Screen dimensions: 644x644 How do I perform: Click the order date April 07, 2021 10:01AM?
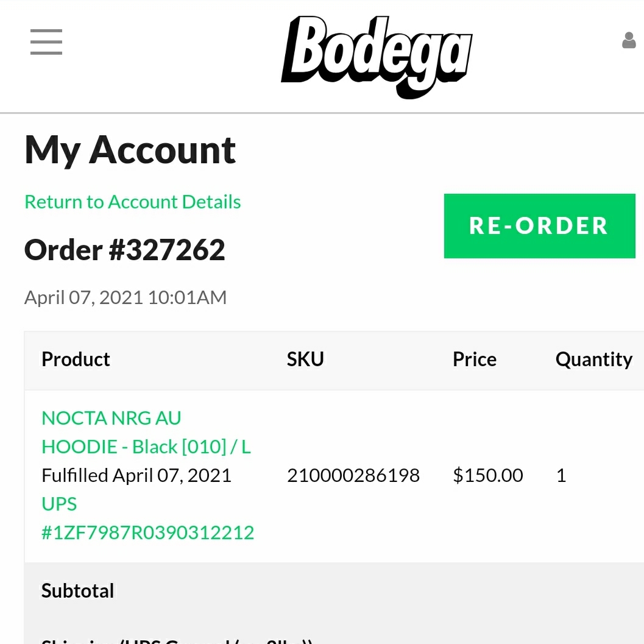tap(126, 297)
